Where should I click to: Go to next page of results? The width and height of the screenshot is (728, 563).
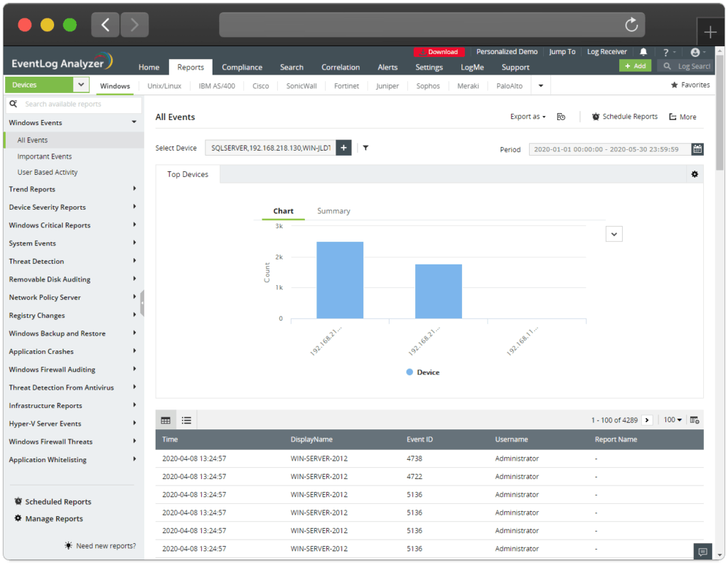pyautogui.click(x=647, y=420)
